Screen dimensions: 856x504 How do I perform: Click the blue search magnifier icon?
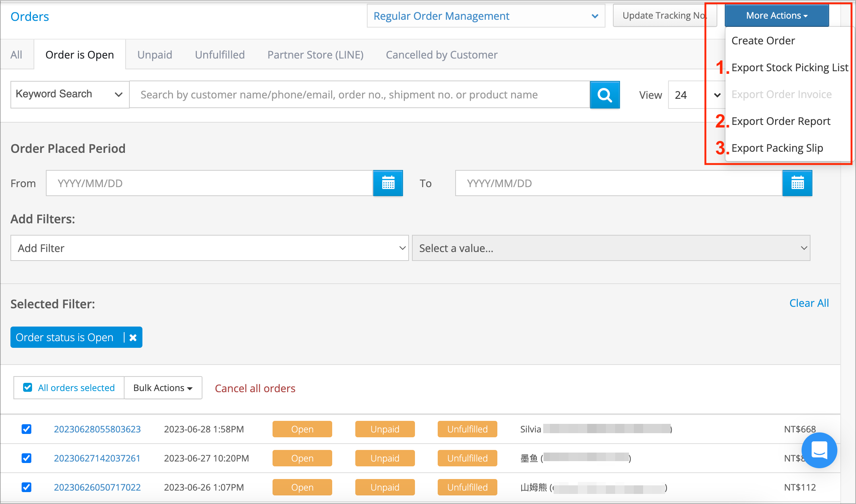[604, 95]
